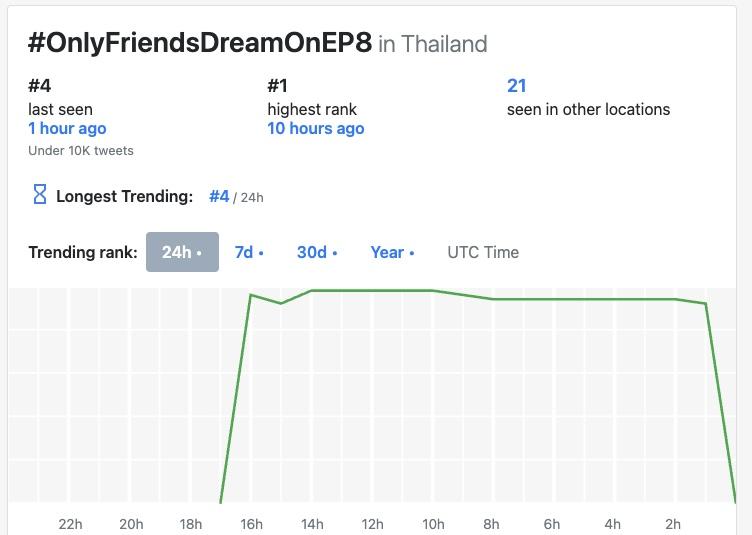Click the 22h label on the chart axis
The width and height of the screenshot is (752, 535).
click(70, 524)
